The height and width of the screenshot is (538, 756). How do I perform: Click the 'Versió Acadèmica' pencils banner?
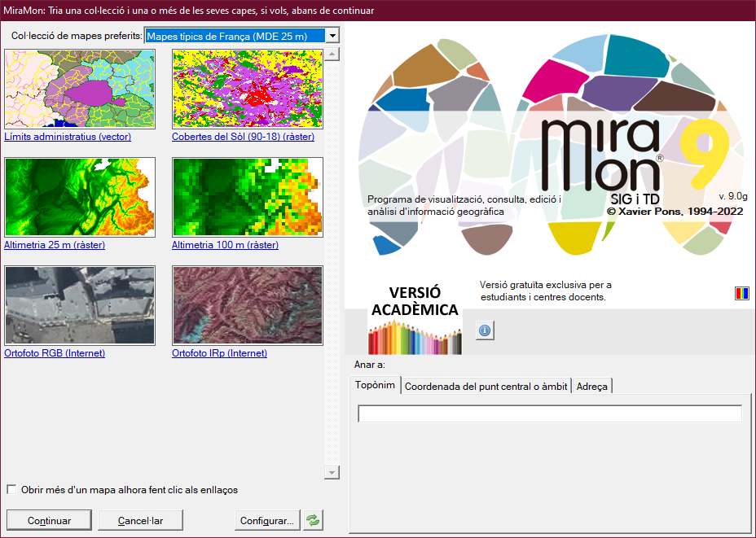coord(415,319)
